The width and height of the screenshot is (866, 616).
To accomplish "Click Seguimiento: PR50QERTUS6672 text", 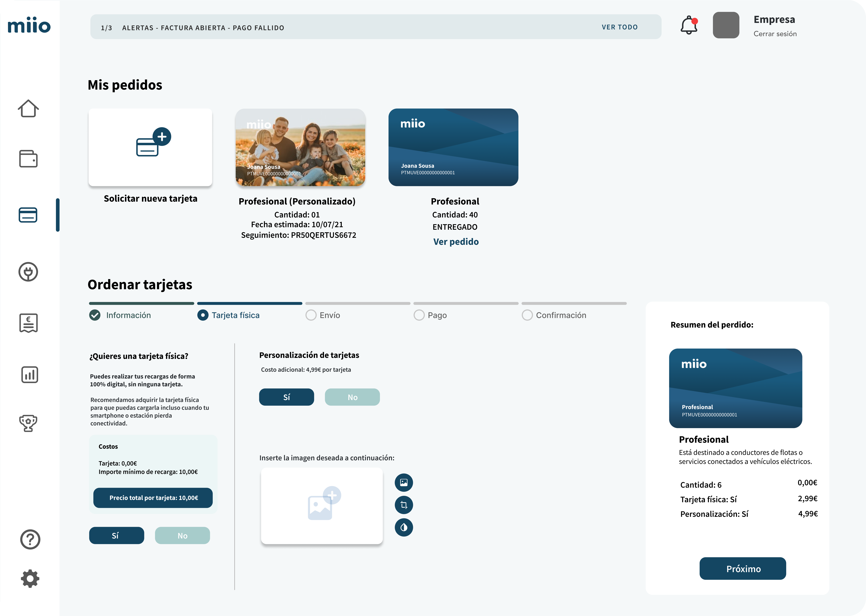I will pos(298,235).
